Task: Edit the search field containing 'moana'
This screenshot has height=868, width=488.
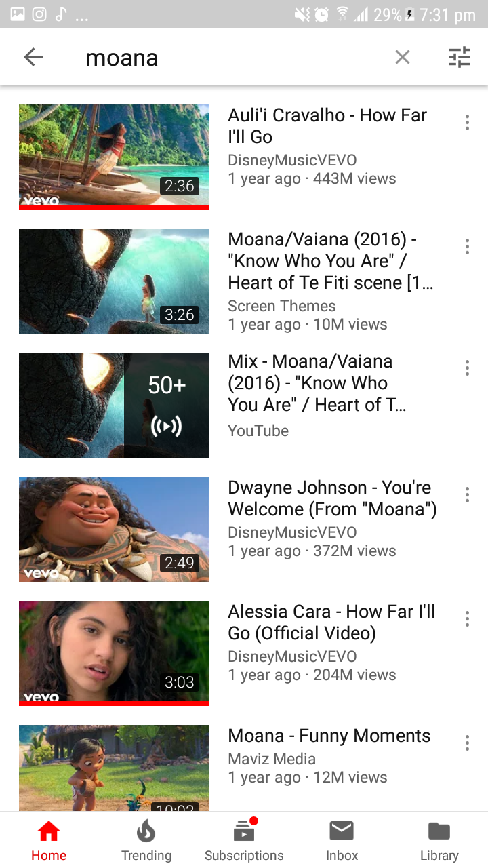Action: coord(230,58)
